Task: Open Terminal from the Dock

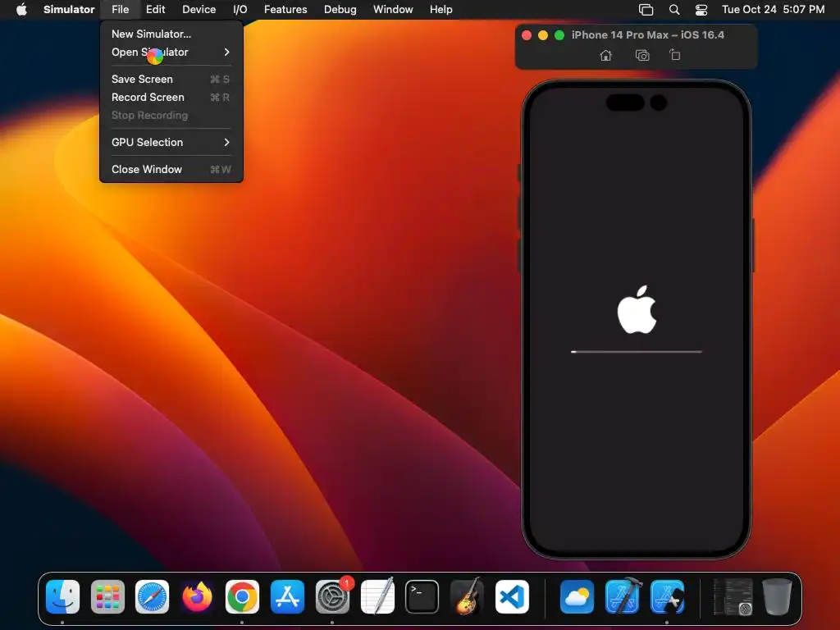Action: click(x=422, y=596)
